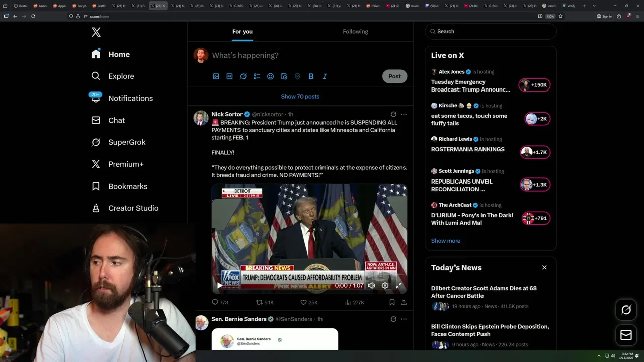Repost the Nick Sortor post, 5.1K
The image size is (644, 362).
pos(265,302)
